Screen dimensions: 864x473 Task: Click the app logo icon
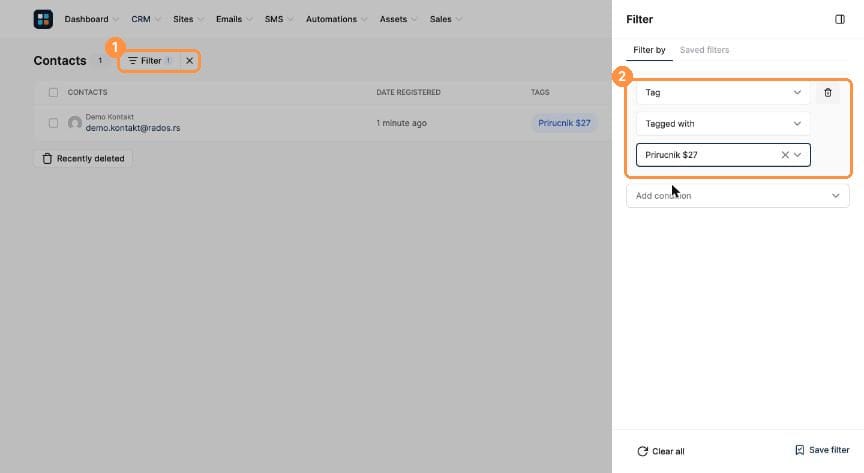(43, 19)
